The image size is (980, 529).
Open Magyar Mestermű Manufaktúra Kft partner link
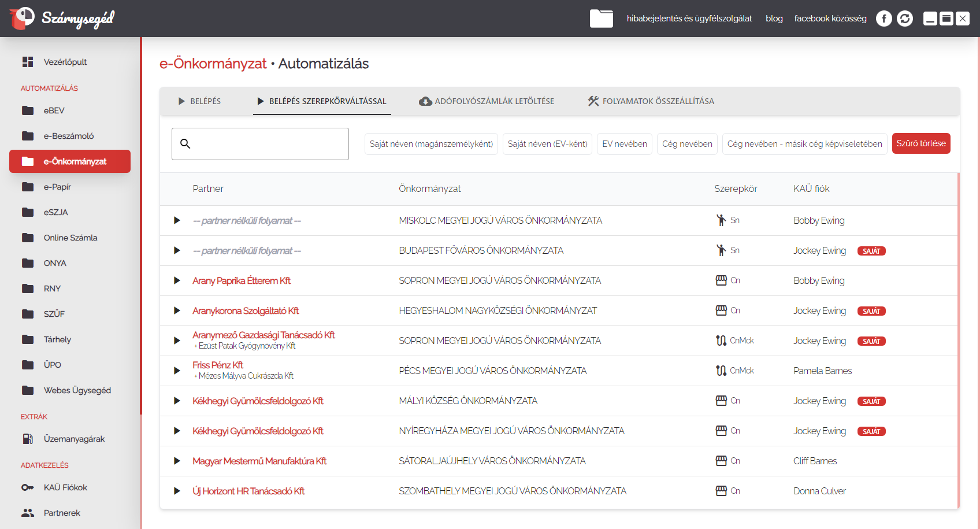[x=259, y=461]
